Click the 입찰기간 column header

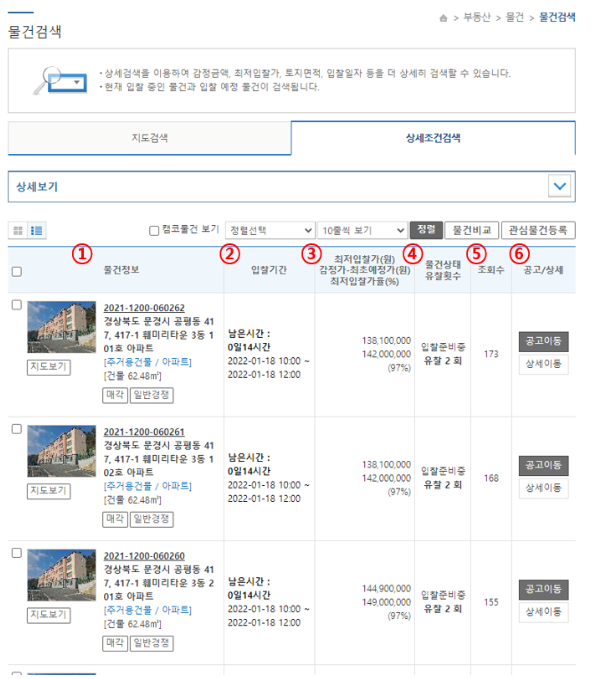(x=269, y=270)
